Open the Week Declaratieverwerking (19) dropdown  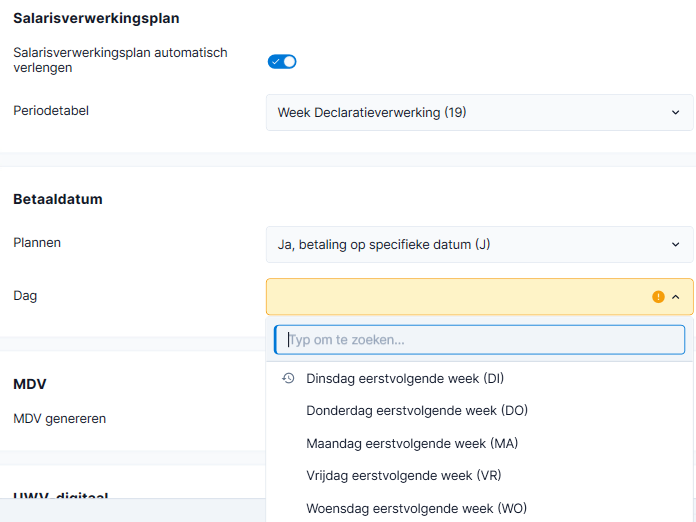(x=479, y=112)
